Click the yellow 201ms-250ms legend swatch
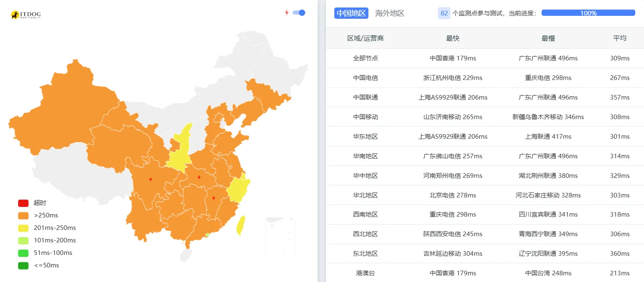 [x=23, y=228]
